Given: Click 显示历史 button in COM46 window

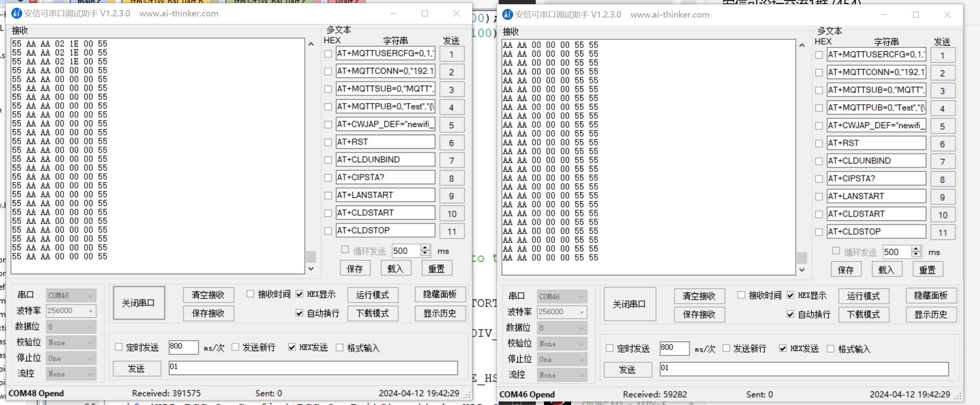Looking at the screenshot, I should coord(931,315).
